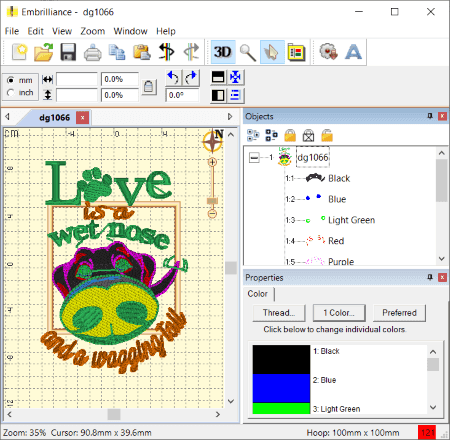Click the second objects panel ungroup icon
The width and height of the screenshot is (450, 440).
click(x=271, y=135)
